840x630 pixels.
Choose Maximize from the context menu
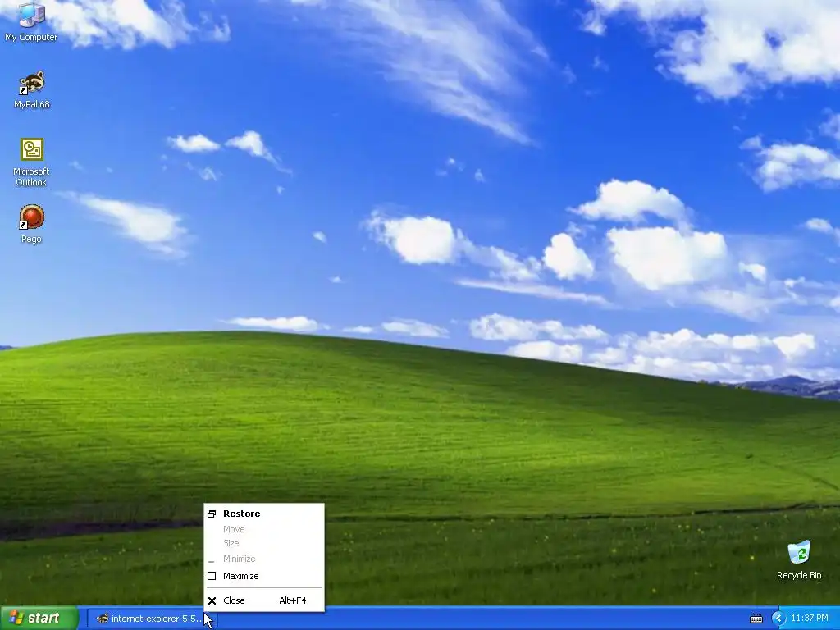[264, 576]
